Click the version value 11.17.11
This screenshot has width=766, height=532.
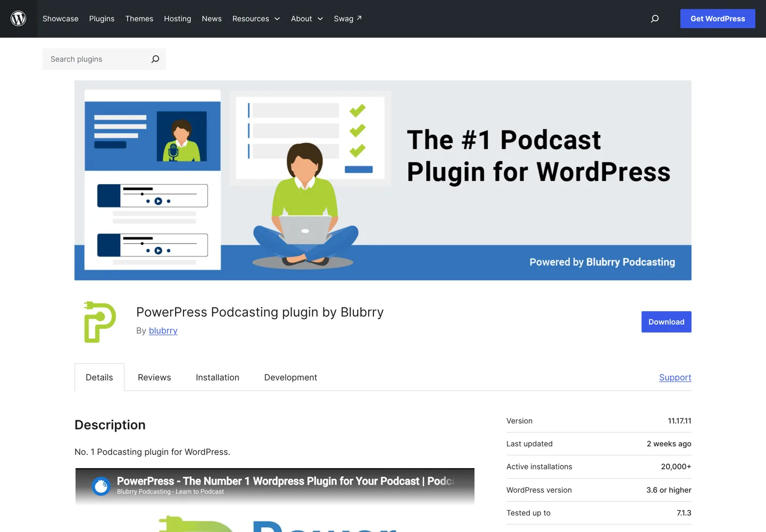tap(680, 421)
